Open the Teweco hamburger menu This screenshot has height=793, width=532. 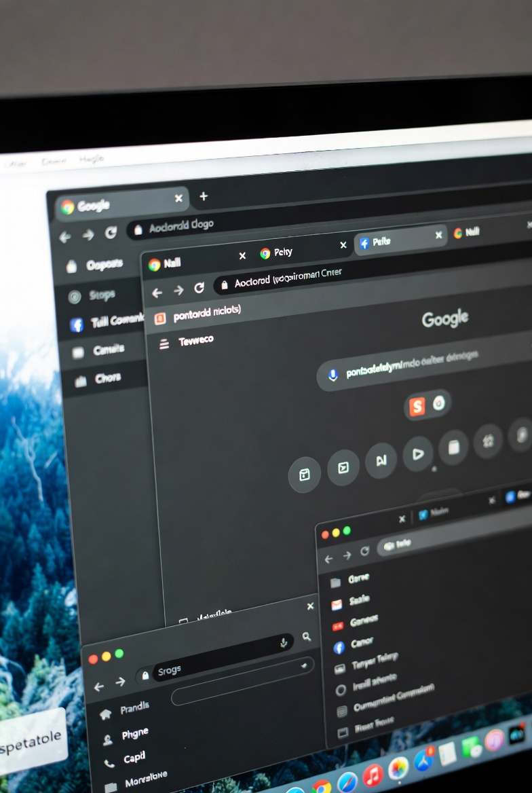[164, 344]
